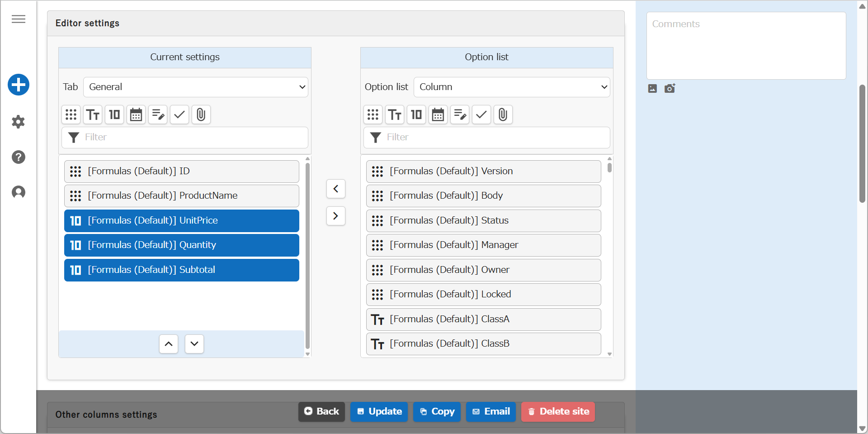This screenshot has height=434, width=868.
Task: Filter Option list by date calendar icon
Action: tap(438, 114)
